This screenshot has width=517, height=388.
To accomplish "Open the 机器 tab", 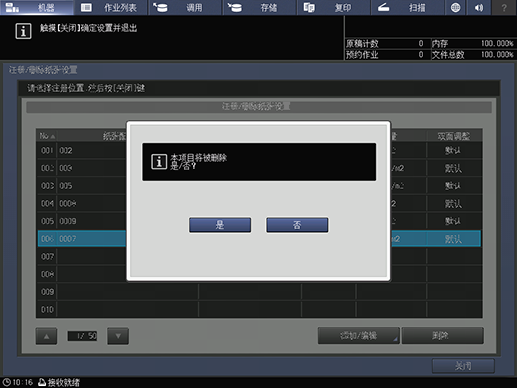I will [x=37, y=7].
